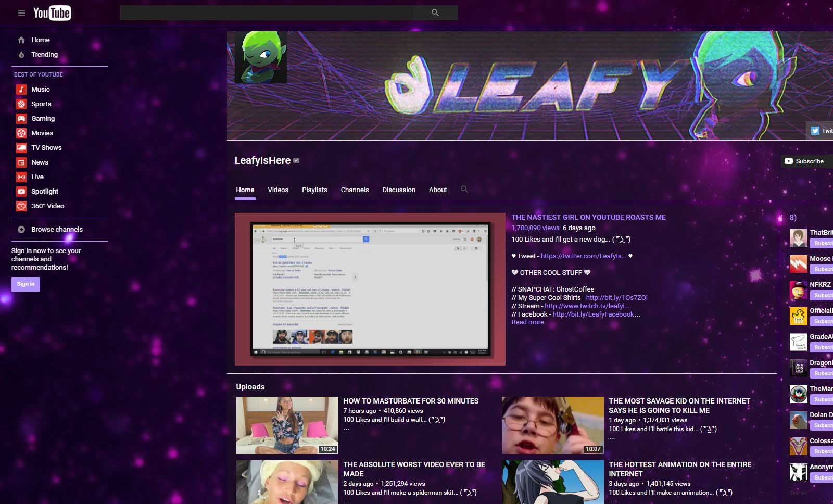Open Home in the sidebar
Viewport: 833px width, 504px height.
pyautogui.click(x=41, y=40)
